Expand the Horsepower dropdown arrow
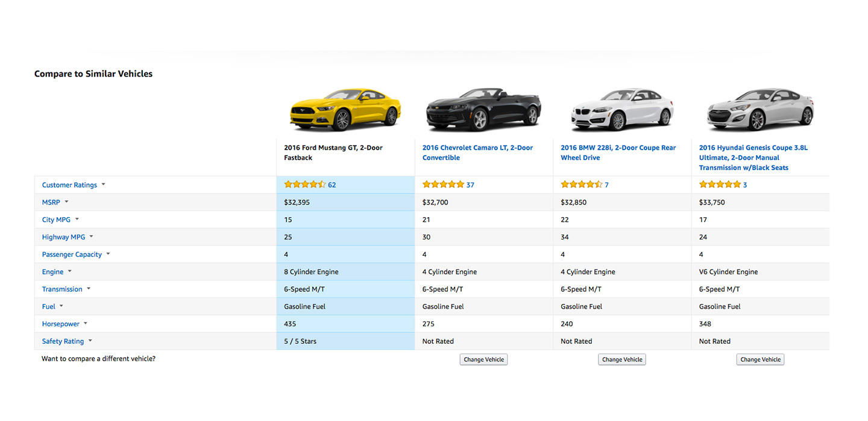This screenshot has height=421, width=868. point(85,324)
